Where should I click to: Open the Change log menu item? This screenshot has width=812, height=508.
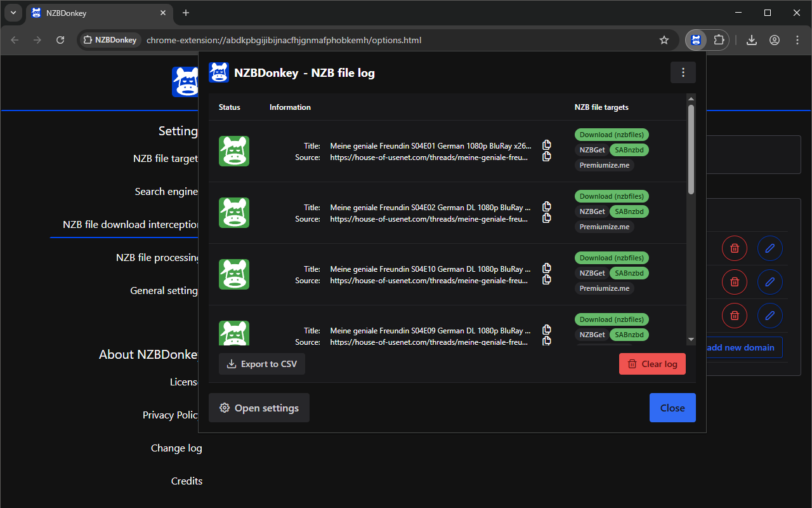pos(176,448)
